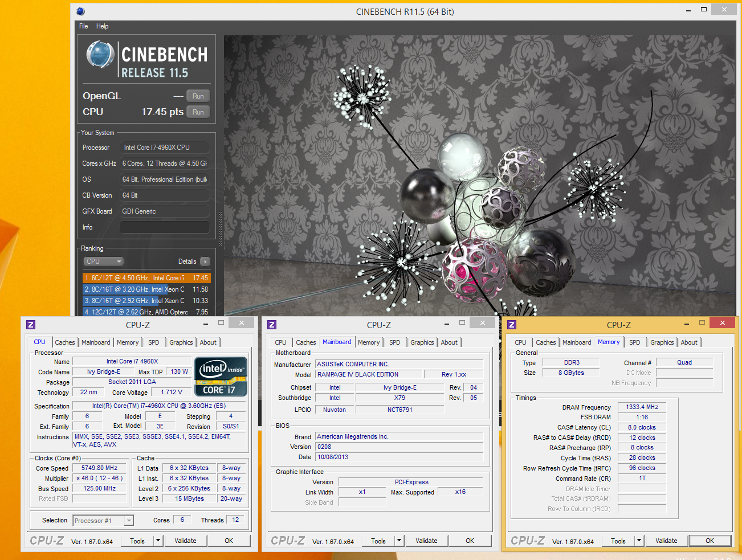Click the Cinebench app icon in title bar

80,11
